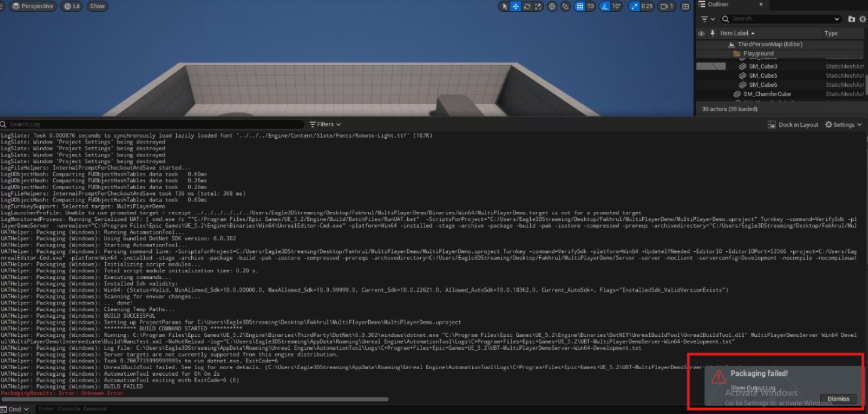Open camera speed settings icon

pos(666,7)
